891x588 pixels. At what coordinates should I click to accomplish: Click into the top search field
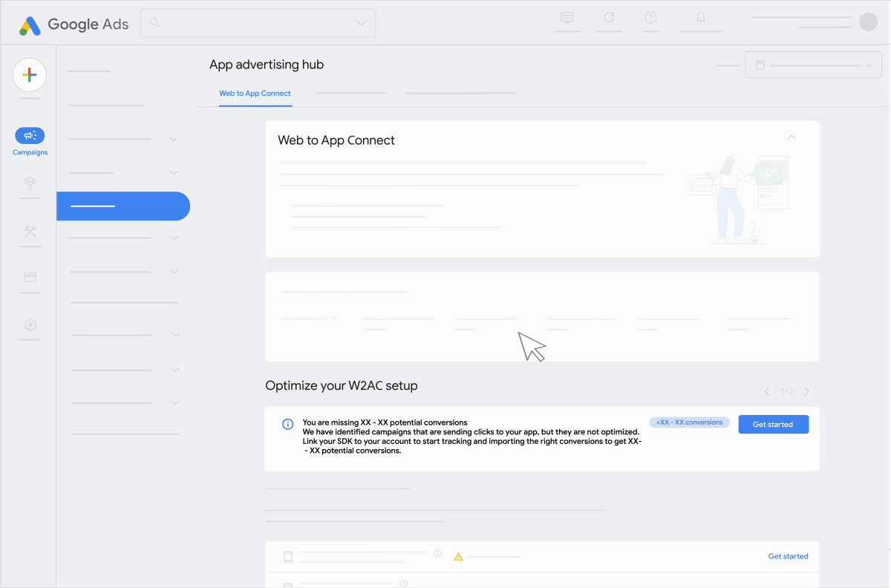[x=258, y=23]
